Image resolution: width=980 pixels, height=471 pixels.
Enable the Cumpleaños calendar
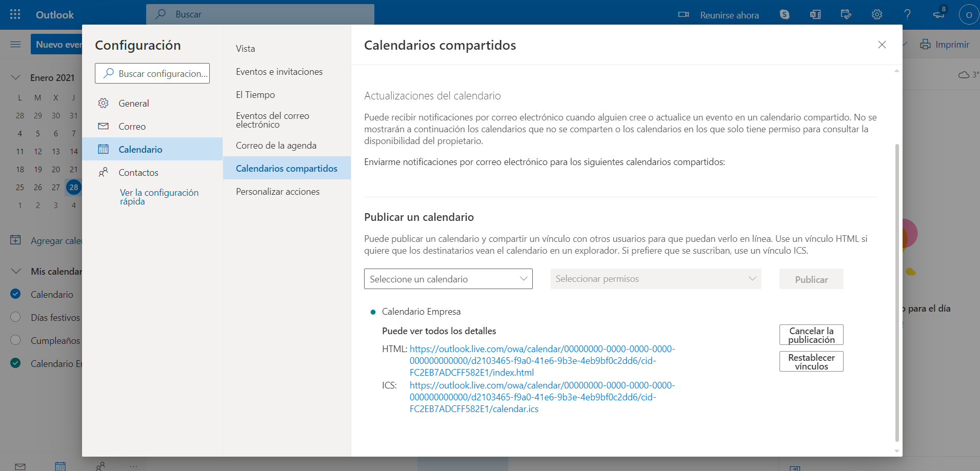pyautogui.click(x=15, y=340)
